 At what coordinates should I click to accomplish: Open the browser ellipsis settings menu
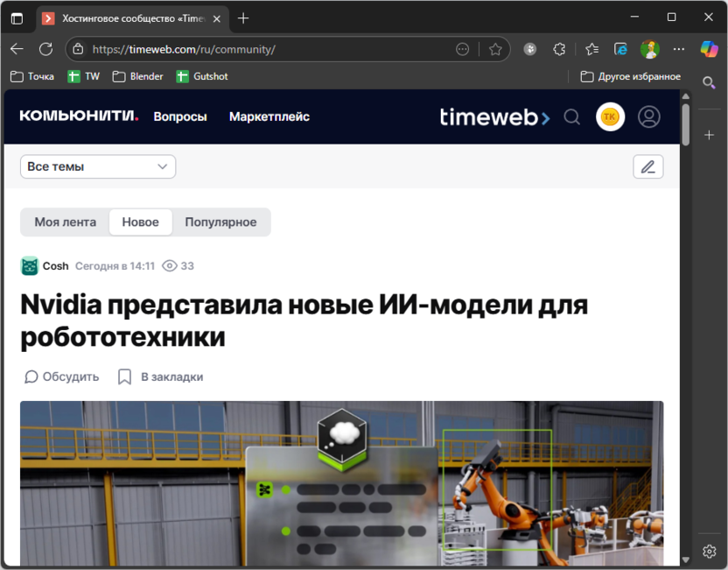coord(678,48)
